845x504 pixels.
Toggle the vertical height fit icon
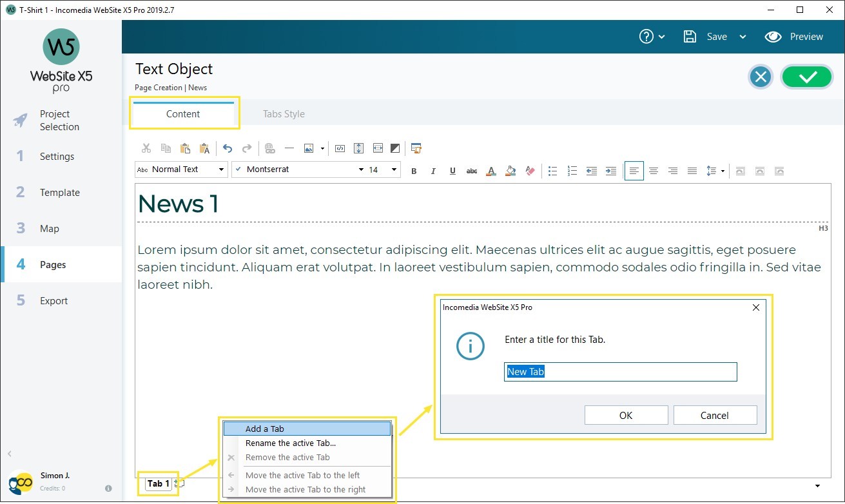359,148
